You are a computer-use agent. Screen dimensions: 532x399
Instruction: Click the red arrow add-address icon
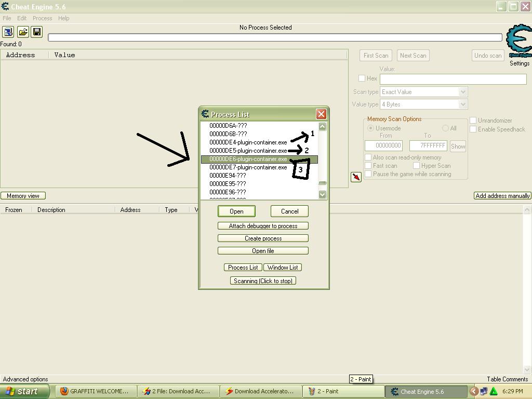pyautogui.click(x=356, y=177)
